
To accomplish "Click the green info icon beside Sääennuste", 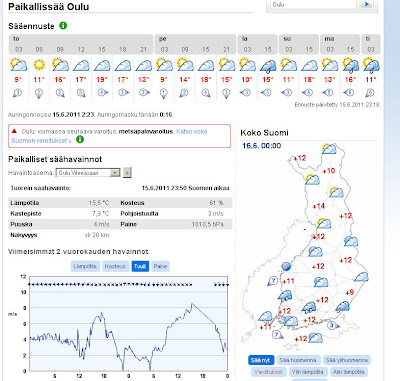I will click(63, 26).
